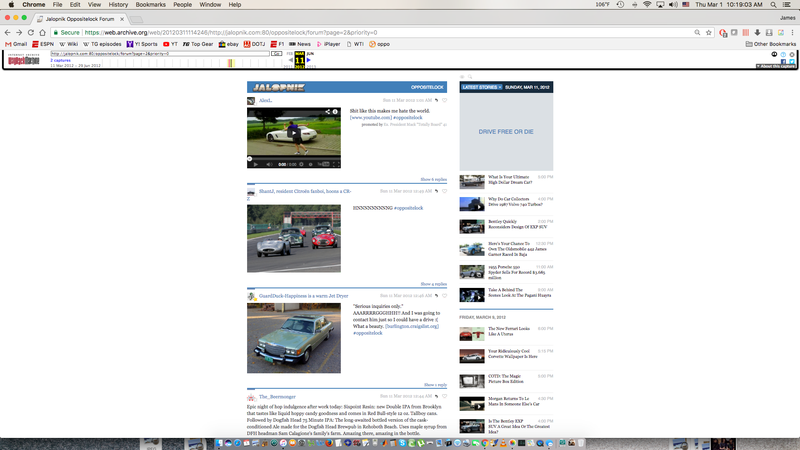The height and width of the screenshot is (450, 800).
Task: Click the browser forward arrow
Action: [19, 32]
